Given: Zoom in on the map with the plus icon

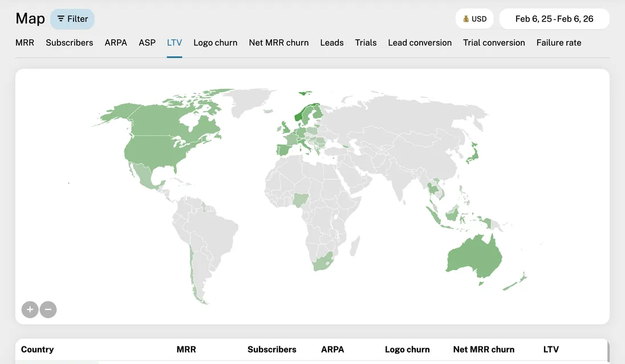Looking at the screenshot, I should (x=30, y=309).
